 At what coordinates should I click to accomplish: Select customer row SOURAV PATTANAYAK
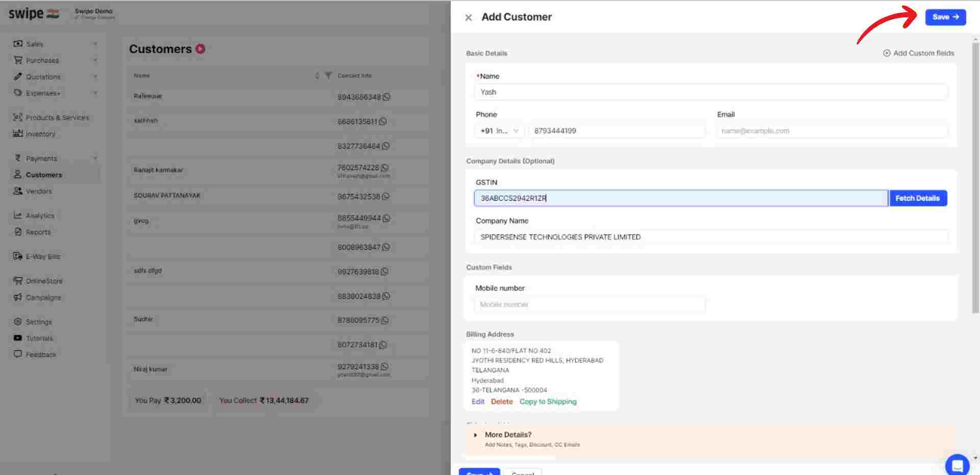278,196
